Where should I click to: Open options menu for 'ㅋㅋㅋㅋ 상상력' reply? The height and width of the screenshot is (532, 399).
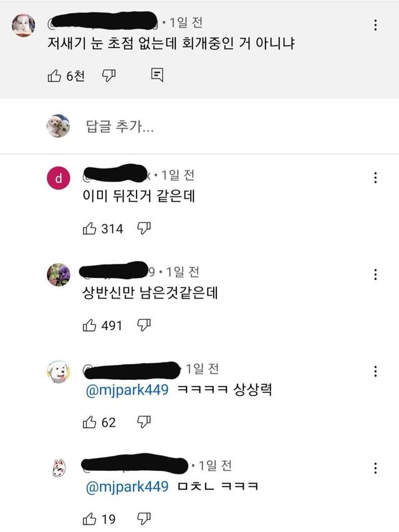(375, 371)
